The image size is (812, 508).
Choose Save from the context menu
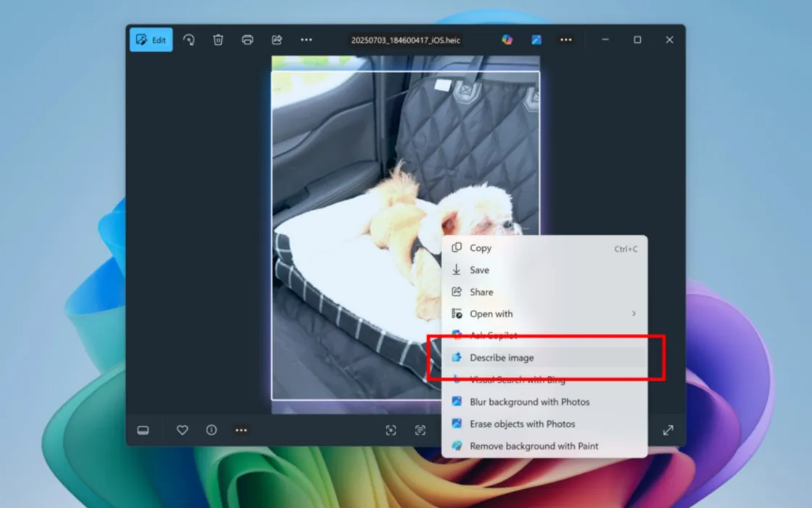coord(544,270)
